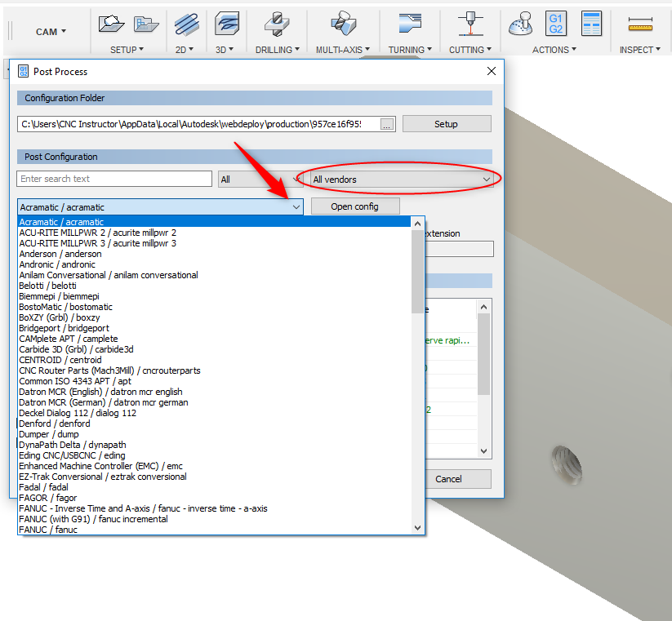
Task: Open the ACTIONS menu
Action: pyautogui.click(x=554, y=50)
